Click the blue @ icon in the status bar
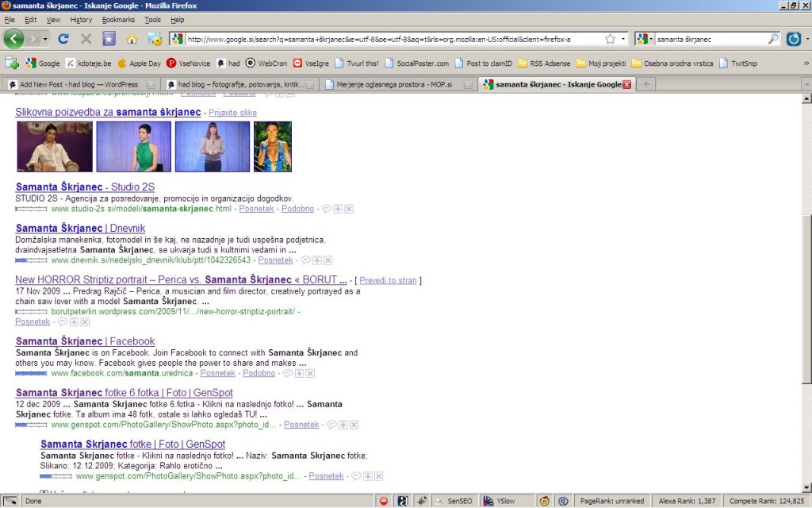This screenshot has width=812, height=508. tap(563, 501)
